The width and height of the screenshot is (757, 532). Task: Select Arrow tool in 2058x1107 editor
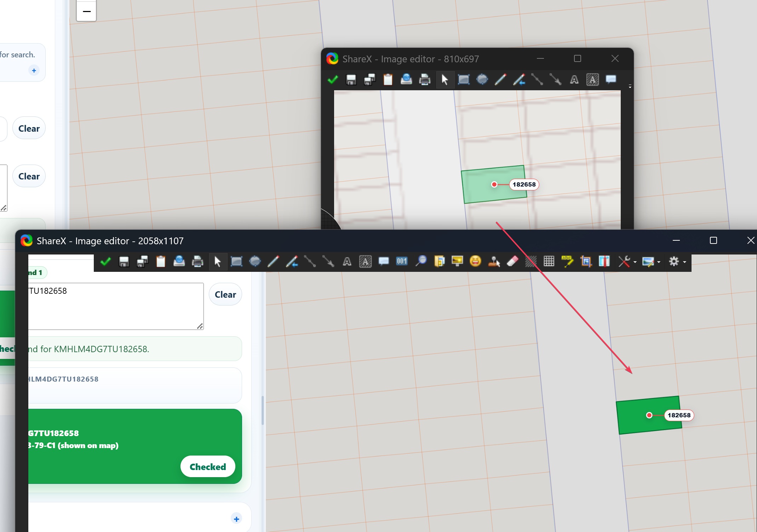point(328,262)
